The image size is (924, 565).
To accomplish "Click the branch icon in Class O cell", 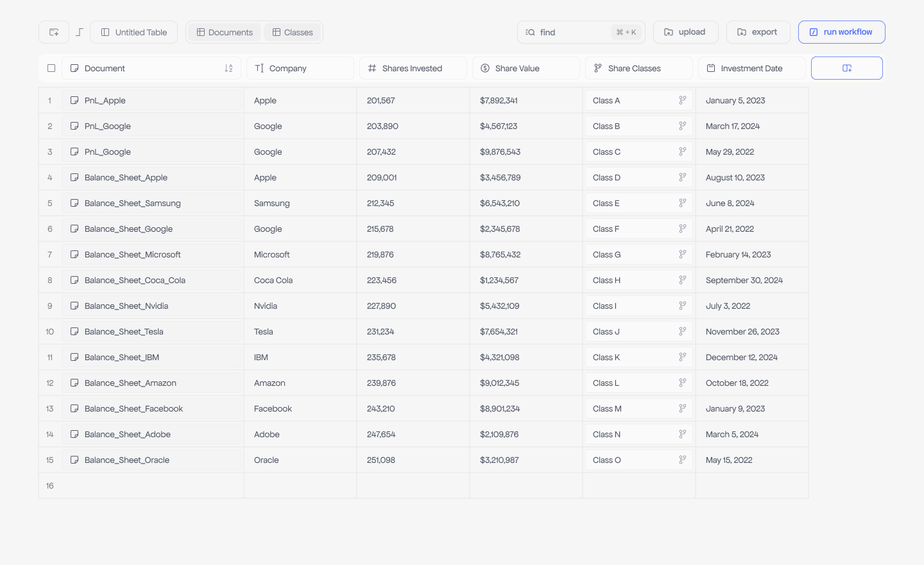I will coord(683,460).
